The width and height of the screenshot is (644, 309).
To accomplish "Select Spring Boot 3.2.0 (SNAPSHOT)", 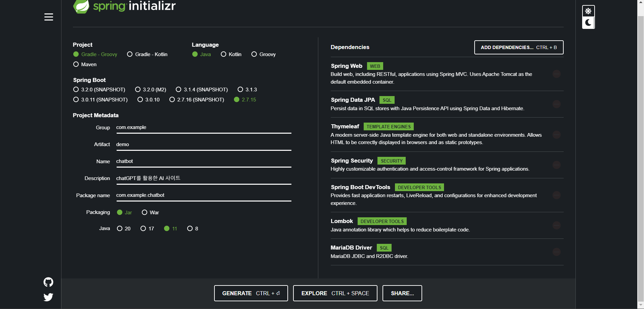I will (x=99, y=90).
